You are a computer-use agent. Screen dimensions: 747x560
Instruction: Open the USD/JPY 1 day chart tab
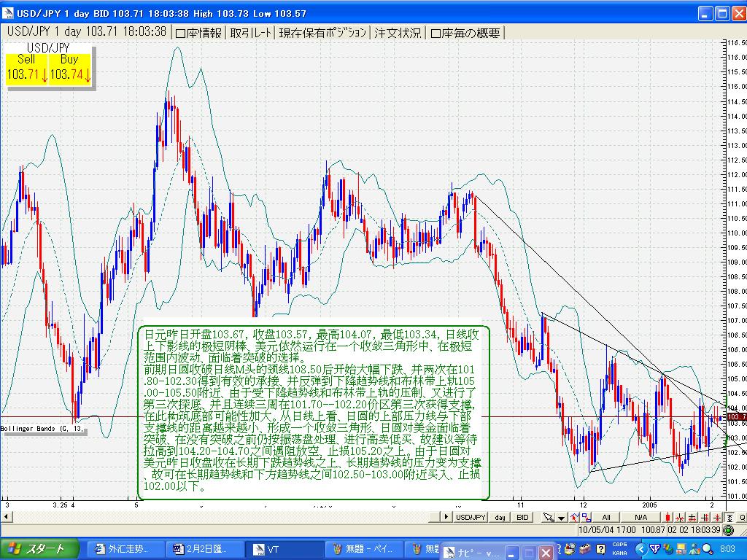click(86, 32)
